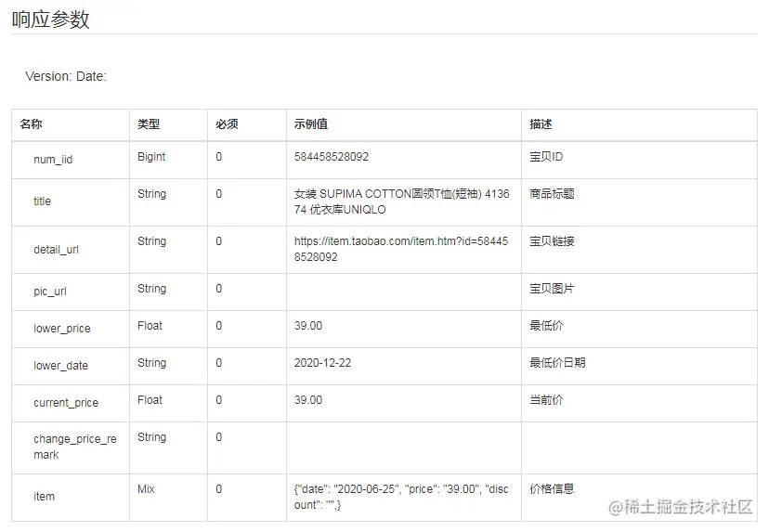Click the 宝贝图片 description
The height and width of the screenshot is (532, 769).
(x=552, y=289)
